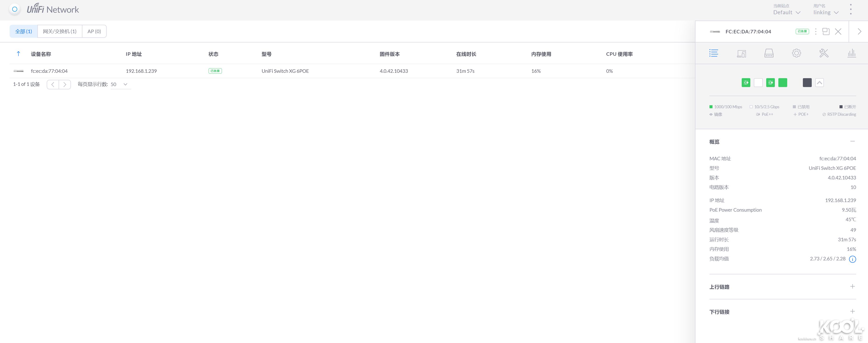Open the device tools wrench icon
Image resolution: width=868 pixels, height=343 pixels.
(824, 53)
